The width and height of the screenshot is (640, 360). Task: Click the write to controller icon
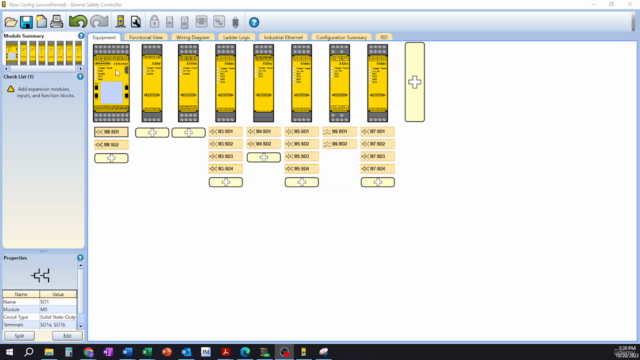[x=184, y=22]
